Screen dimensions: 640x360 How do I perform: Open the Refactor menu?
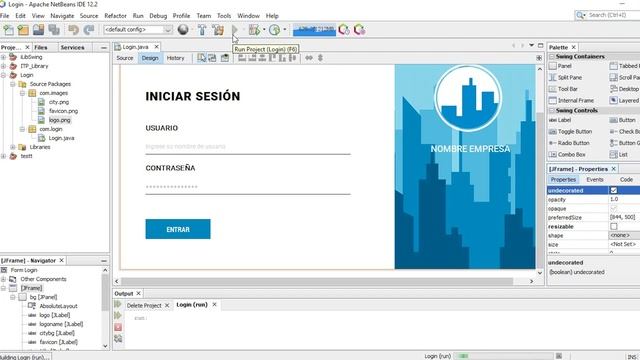click(116, 16)
